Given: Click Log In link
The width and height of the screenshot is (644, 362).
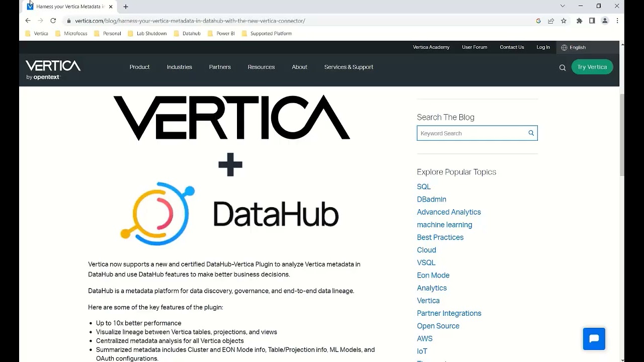Looking at the screenshot, I should (x=543, y=47).
